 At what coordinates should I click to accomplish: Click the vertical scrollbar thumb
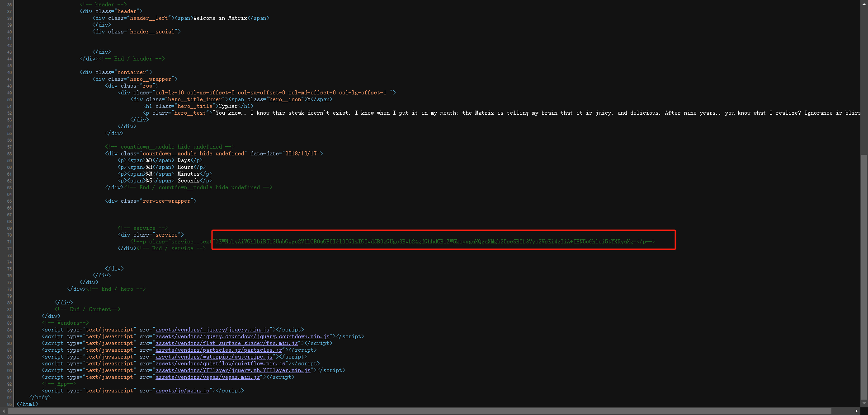click(864, 276)
